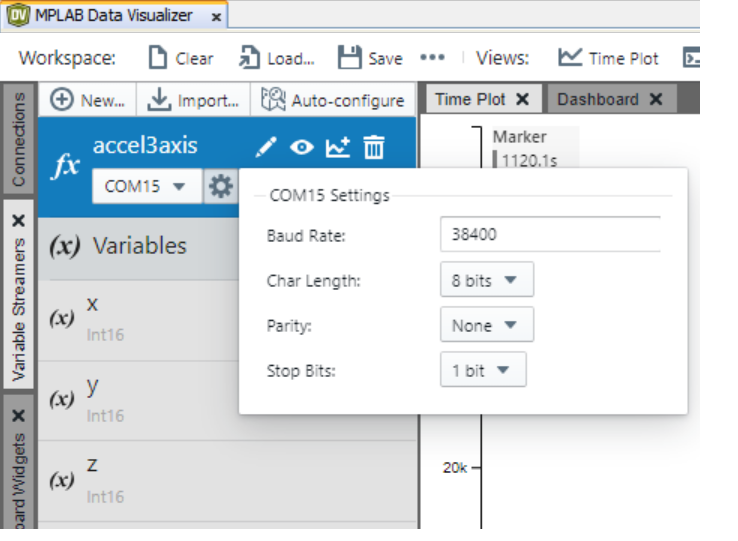Click the Variables section header
The image size is (738, 541).
(138, 246)
